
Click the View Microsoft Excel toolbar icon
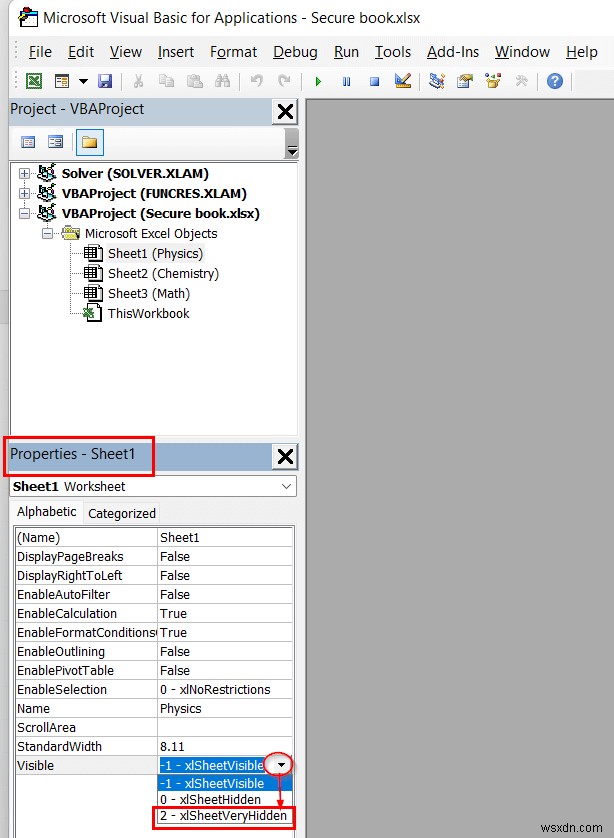[x=34, y=81]
